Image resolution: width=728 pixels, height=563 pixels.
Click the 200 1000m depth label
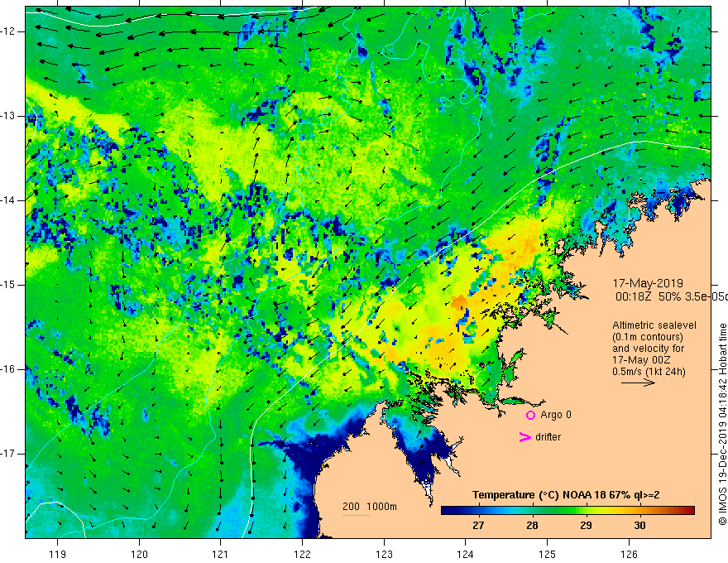coord(370,507)
